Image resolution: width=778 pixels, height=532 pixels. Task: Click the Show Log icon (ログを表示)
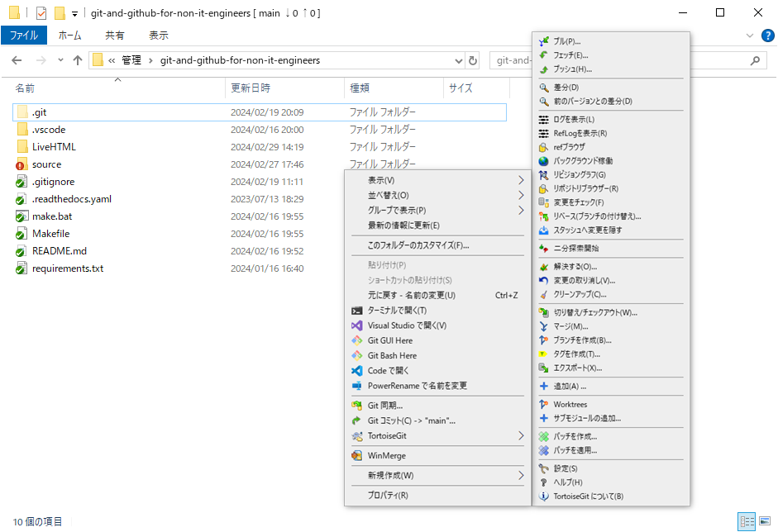pos(544,120)
